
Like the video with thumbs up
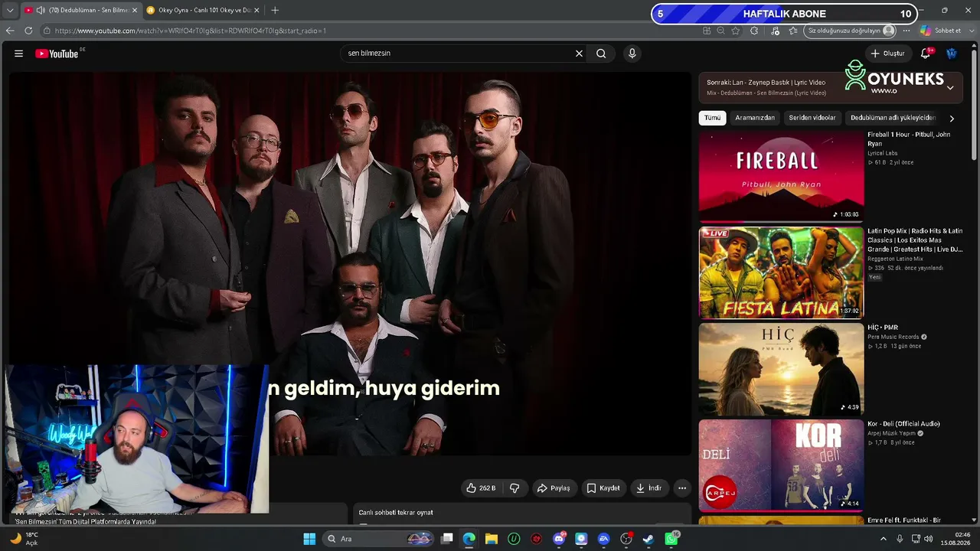[x=482, y=488]
